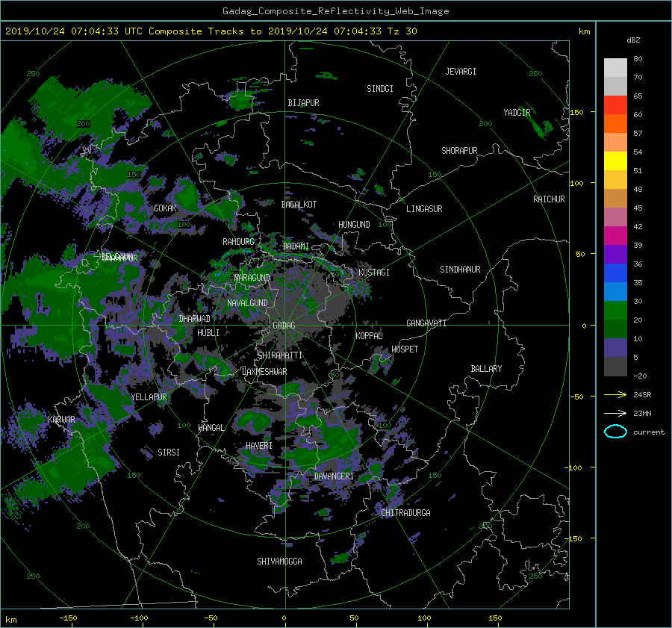Click the RAICHUR label
The width and height of the screenshot is (672, 628).
[549, 199]
